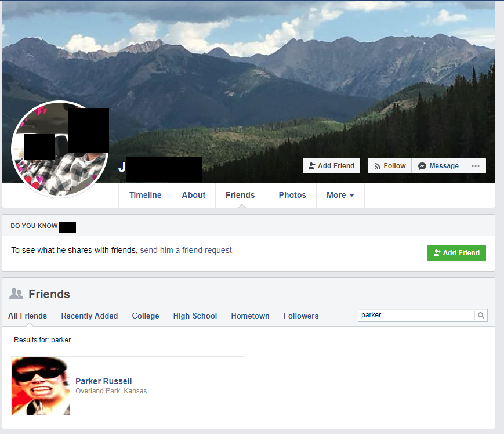
Task: Switch to the Timeline tab
Action: pos(146,195)
